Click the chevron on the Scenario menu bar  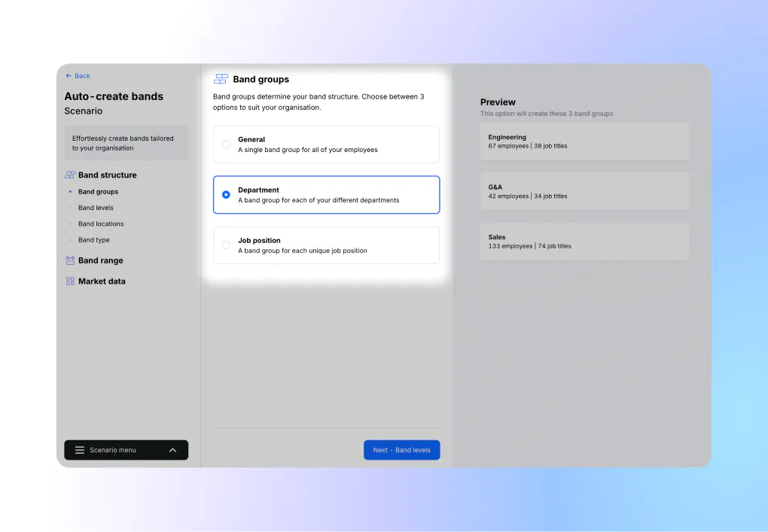pyautogui.click(x=172, y=450)
